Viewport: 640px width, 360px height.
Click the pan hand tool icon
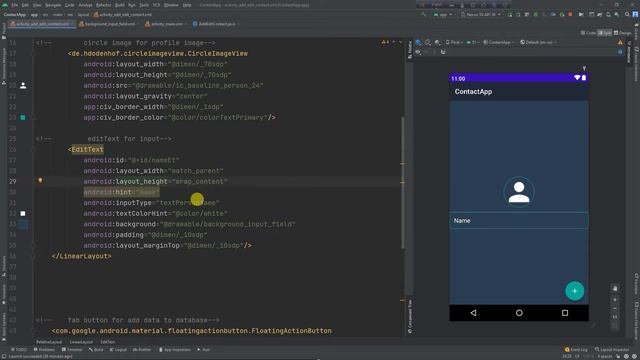click(615, 289)
